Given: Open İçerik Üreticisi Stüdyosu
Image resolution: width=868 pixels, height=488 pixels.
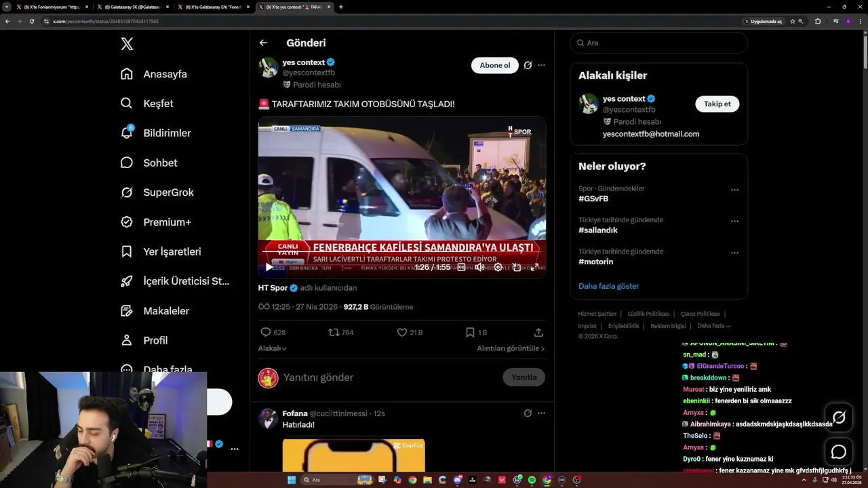Looking at the screenshot, I should click(175, 281).
